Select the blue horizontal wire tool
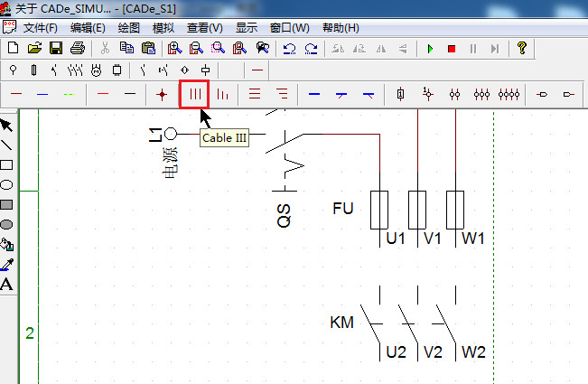 314,94
